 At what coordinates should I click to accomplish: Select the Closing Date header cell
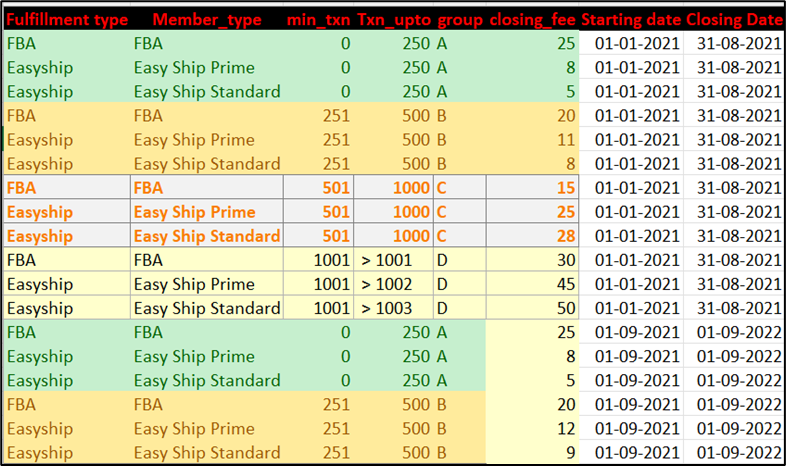(x=734, y=20)
